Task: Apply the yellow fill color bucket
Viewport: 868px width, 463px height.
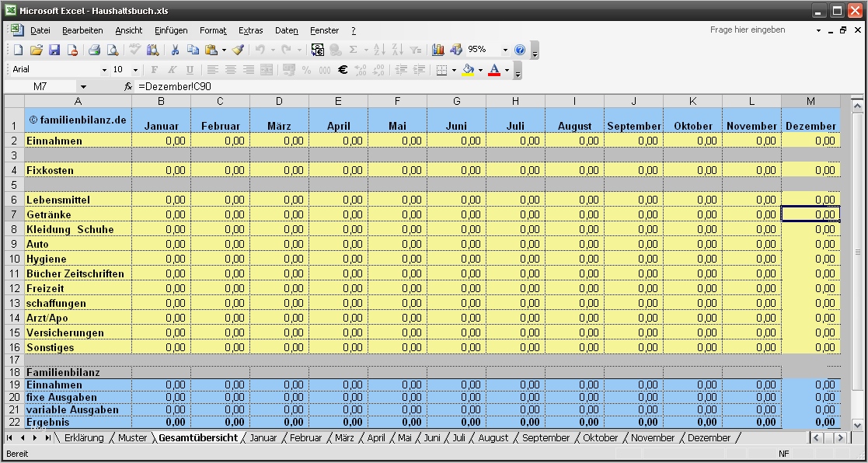Action: tap(468, 70)
